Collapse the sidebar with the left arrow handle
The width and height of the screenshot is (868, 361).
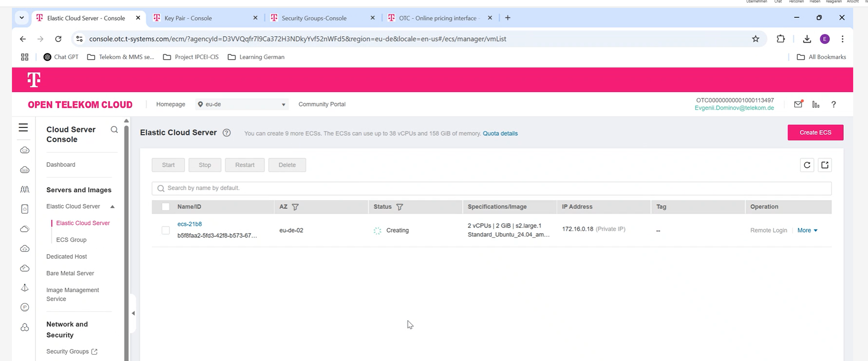(x=133, y=313)
